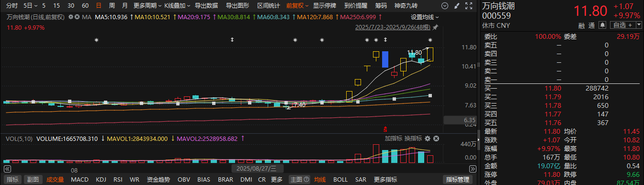
Task: Click the blue candlestick on the chart
Action: (x=385, y=59)
